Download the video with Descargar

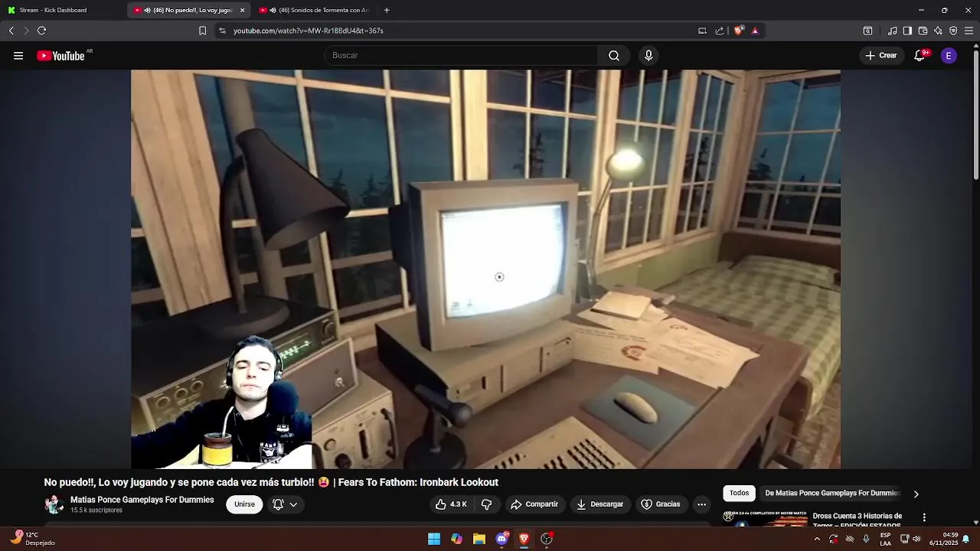tap(599, 504)
